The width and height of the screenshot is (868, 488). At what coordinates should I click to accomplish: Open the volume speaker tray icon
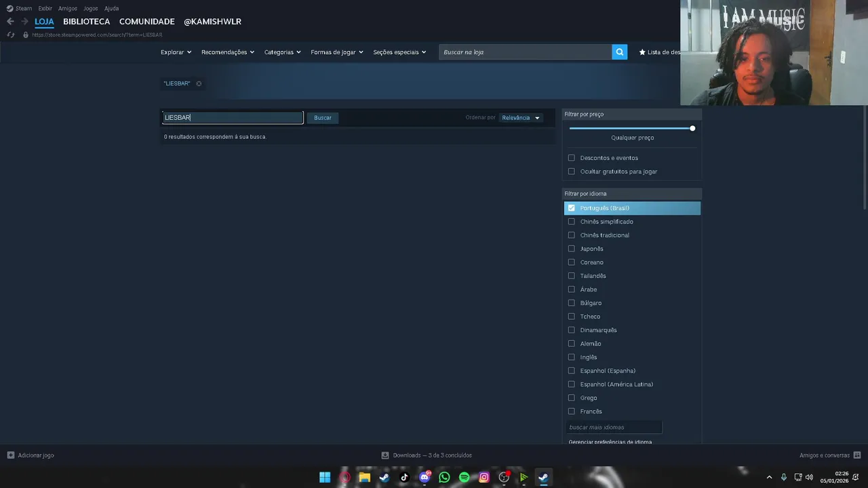(809, 477)
